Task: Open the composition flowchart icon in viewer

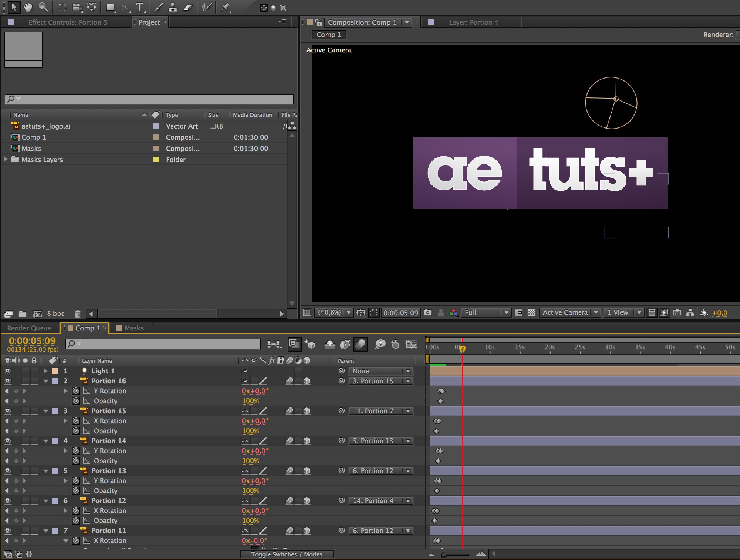Action: [690, 313]
